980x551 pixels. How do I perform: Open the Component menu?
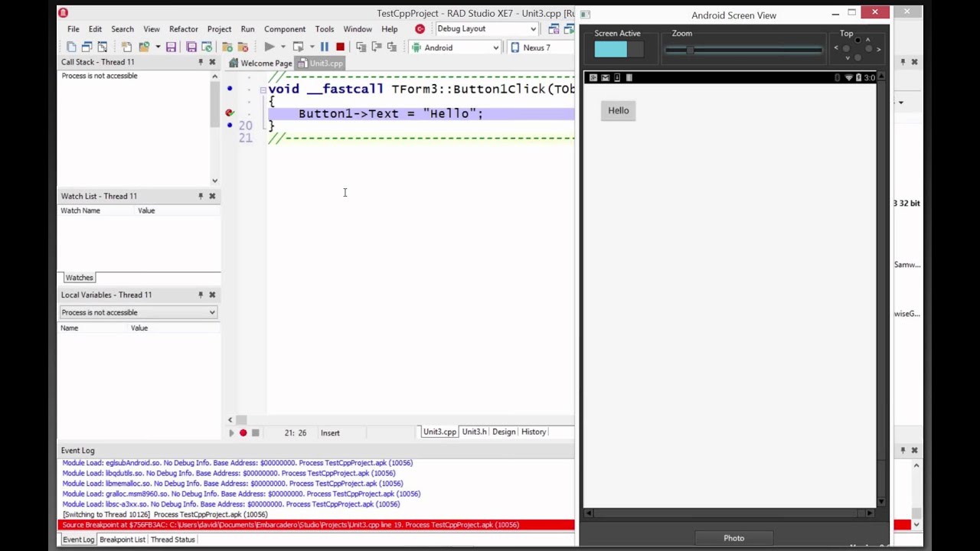click(x=285, y=29)
